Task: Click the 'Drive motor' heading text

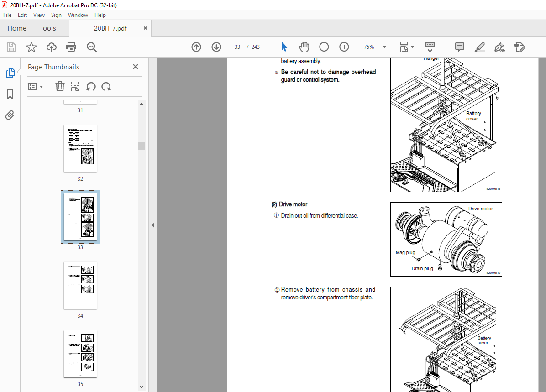Action: [x=293, y=204]
